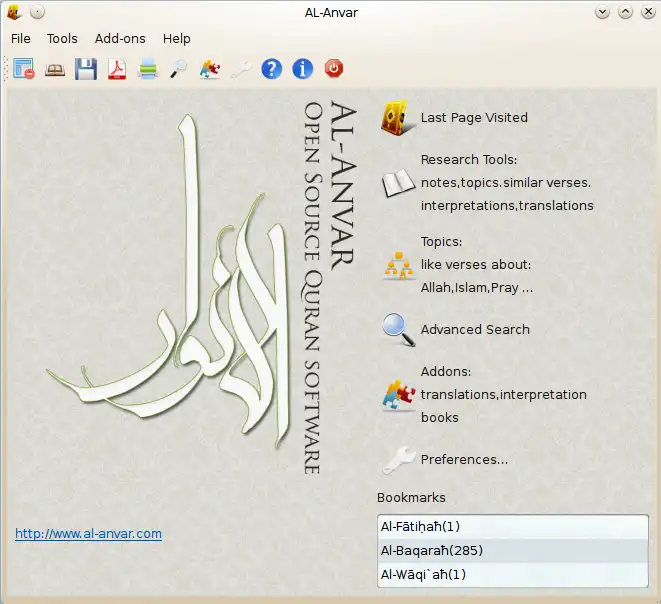Click the greyed wrench toolbar icon

point(241,69)
